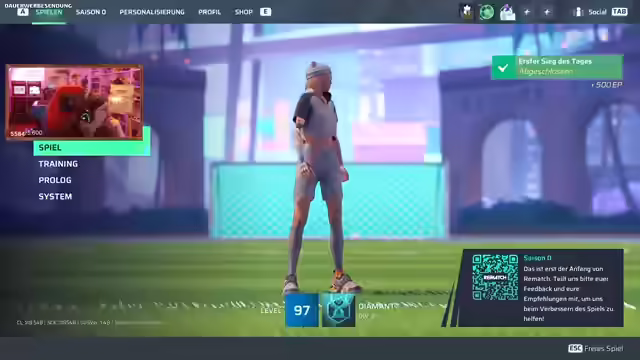The width and height of the screenshot is (640, 360).
Task: Open the first player avatar in party bar
Action: tap(466, 12)
